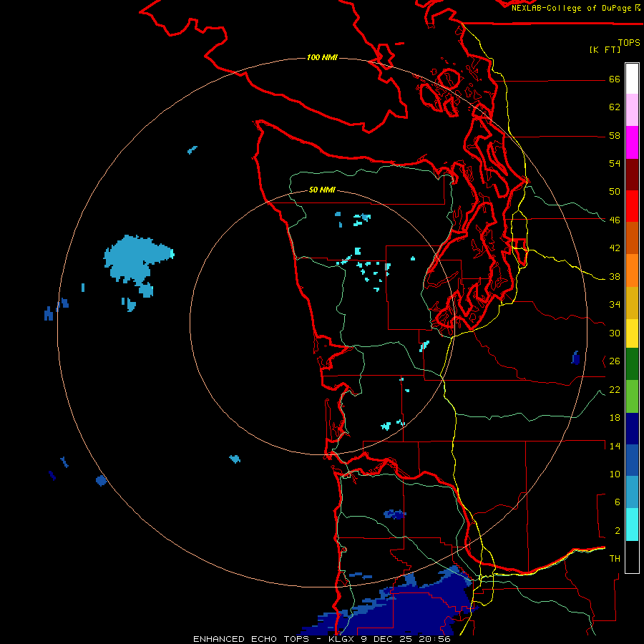Click the 100 NMI range ring label

click(322, 57)
